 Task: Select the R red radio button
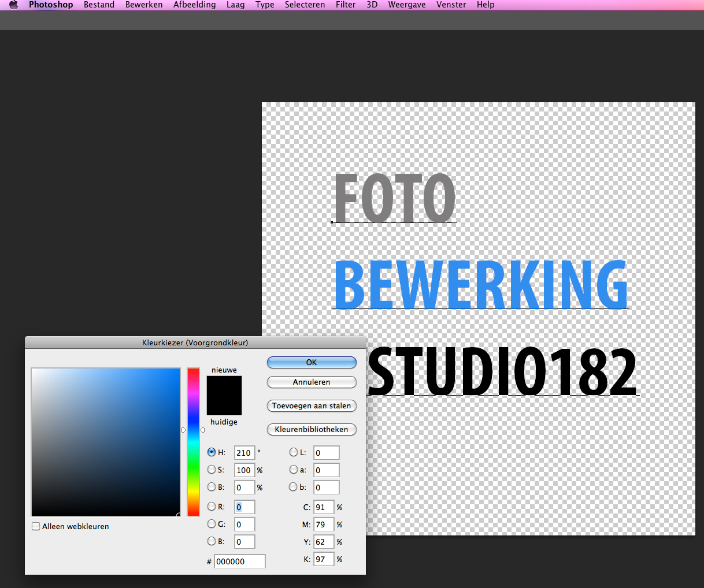pos(212,507)
